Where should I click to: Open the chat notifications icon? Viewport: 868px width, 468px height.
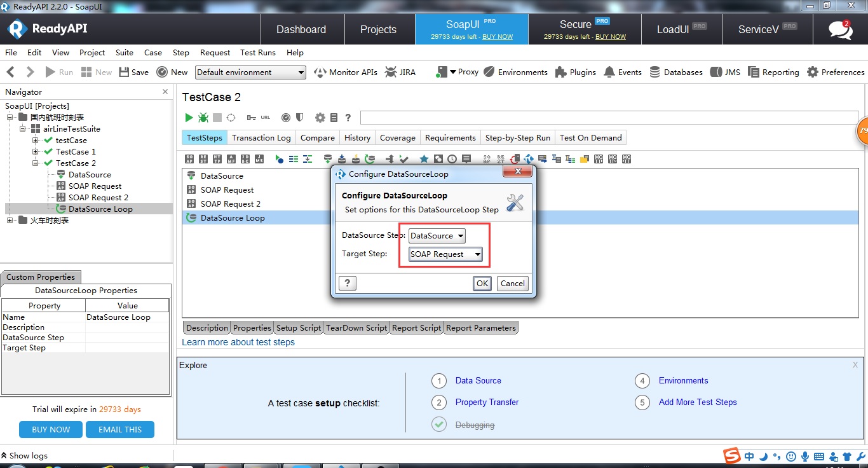[x=840, y=29]
